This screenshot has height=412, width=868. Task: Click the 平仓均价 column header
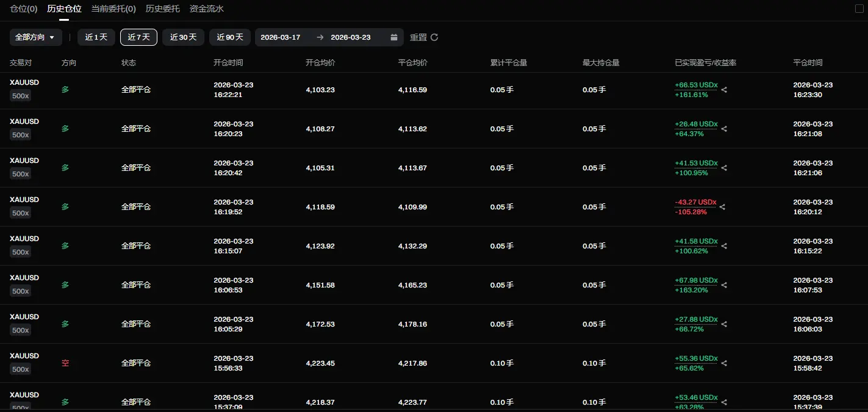pos(413,63)
